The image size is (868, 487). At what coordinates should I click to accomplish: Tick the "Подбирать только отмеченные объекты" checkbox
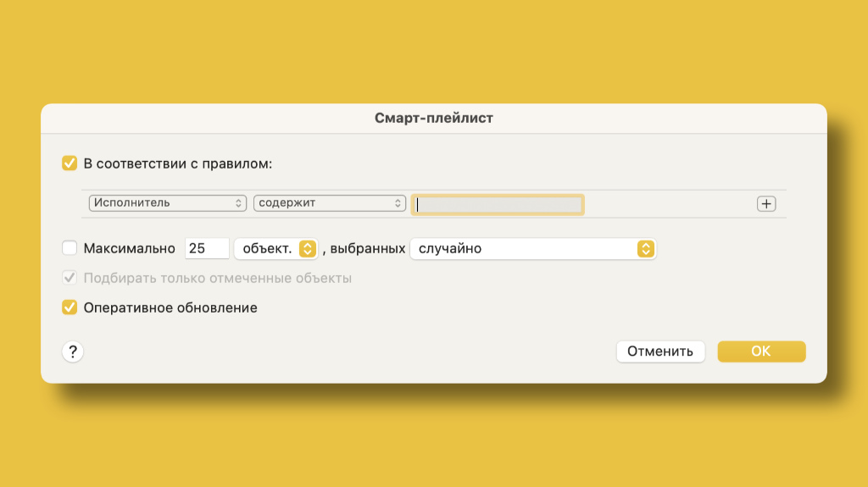click(x=70, y=278)
